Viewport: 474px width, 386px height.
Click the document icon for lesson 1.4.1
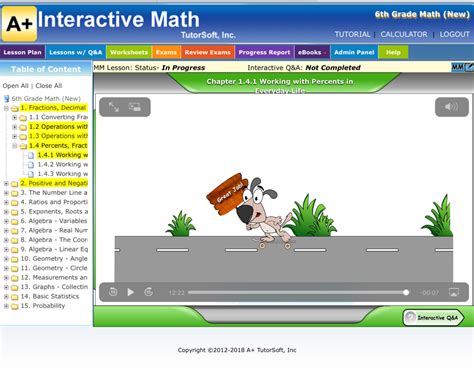[31, 155]
